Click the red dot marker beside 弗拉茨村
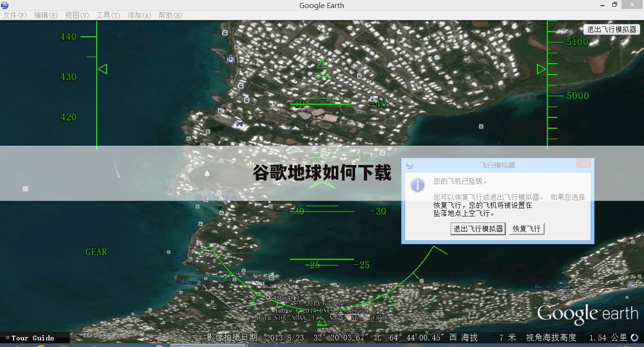The height and width of the screenshot is (347, 644). 268,297
